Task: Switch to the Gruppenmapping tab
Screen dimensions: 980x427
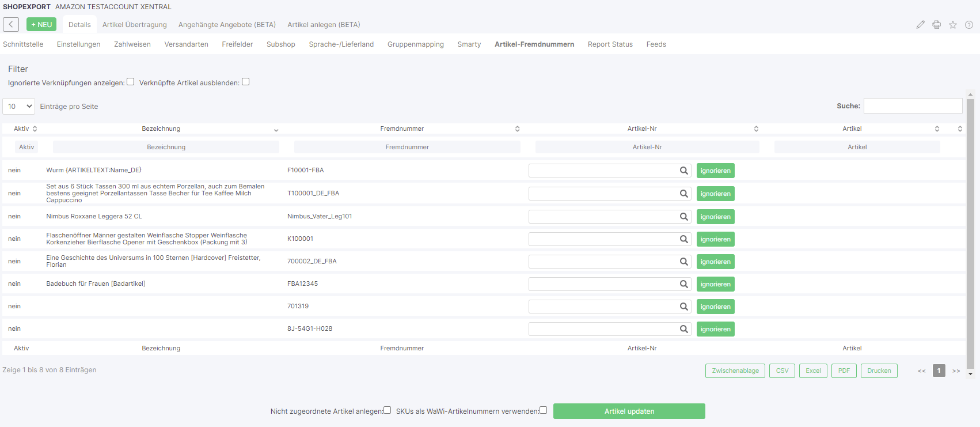Action: click(x=415, y=44)
